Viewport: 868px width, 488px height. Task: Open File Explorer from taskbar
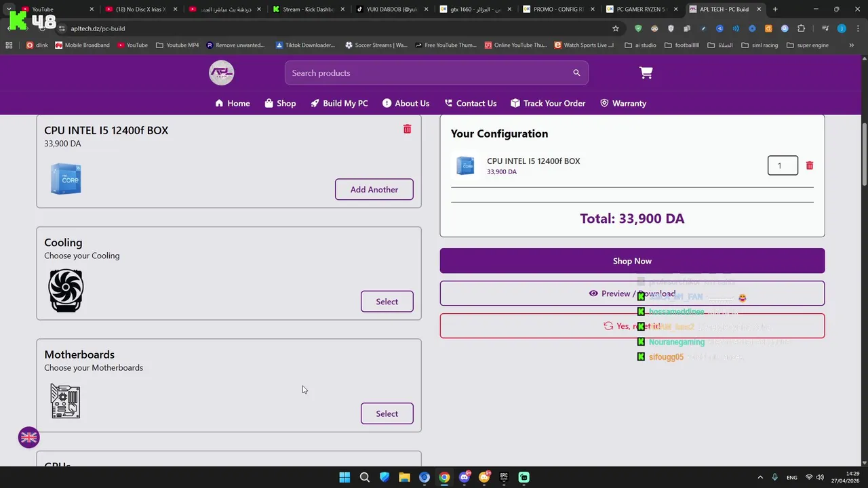[x=404, y=477]
